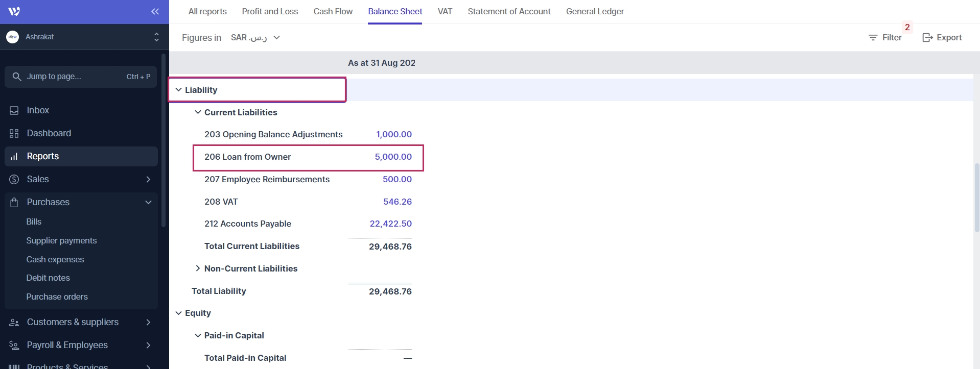Screen dimensions: 980x369
Task: Collapse the sidebar with double-chevron icon
Action: pos(155,12)
